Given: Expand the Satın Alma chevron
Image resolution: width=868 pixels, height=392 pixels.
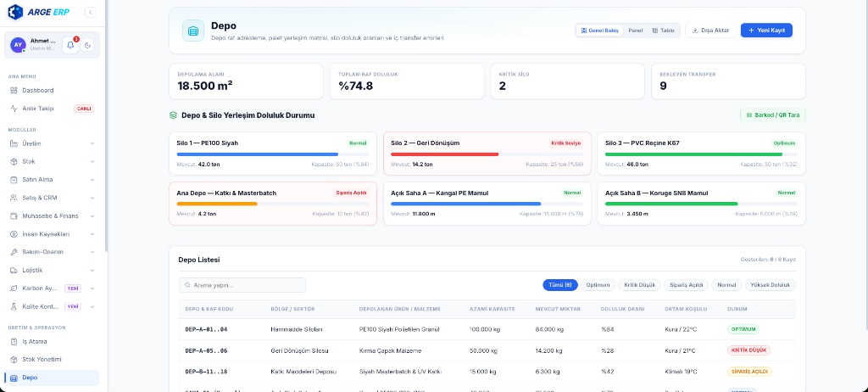Looking at the screenshot, I should (x=92, y=180).
